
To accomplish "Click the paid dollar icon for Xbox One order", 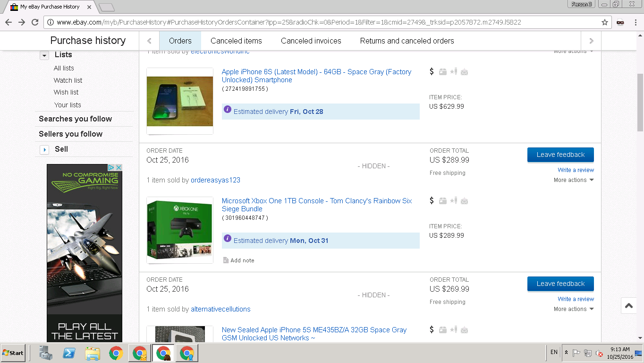I will (432, 201).
